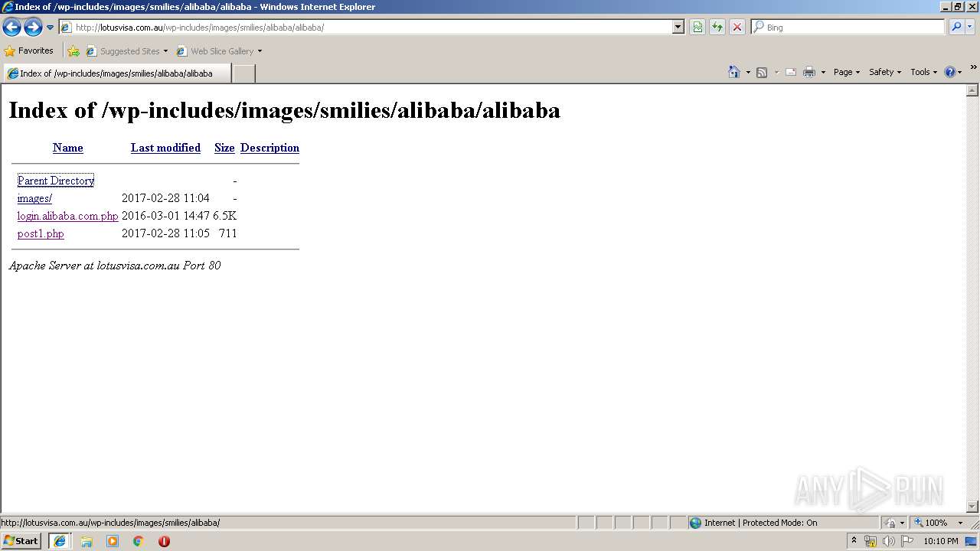
Task: Click the 10:10 PM taskbar clock
Action: point(941,541)
